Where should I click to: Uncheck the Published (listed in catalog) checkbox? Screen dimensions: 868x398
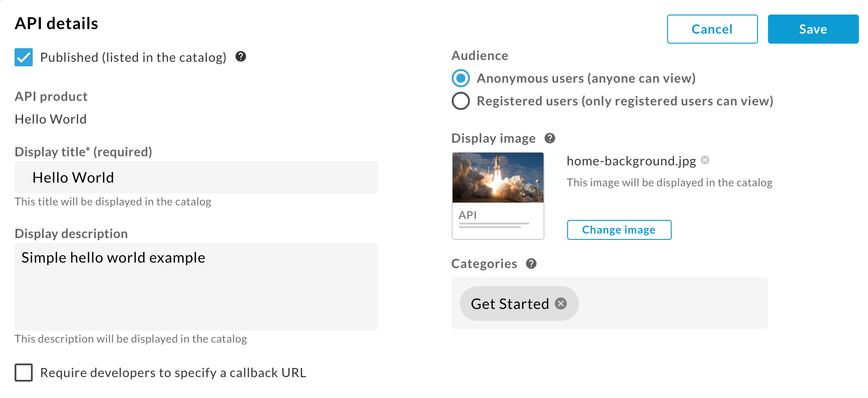(x=24, y=57)
